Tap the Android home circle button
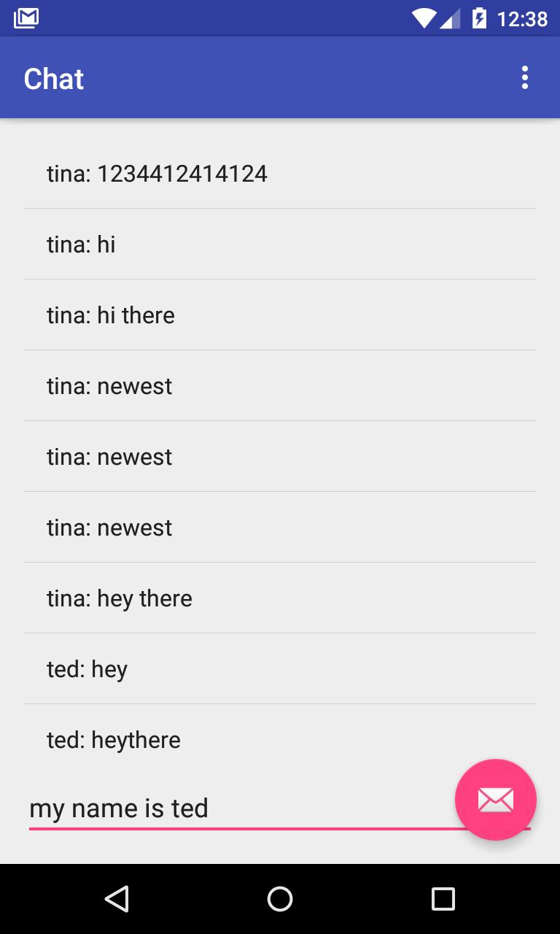560x934 pixels. [x=280, y=899]
